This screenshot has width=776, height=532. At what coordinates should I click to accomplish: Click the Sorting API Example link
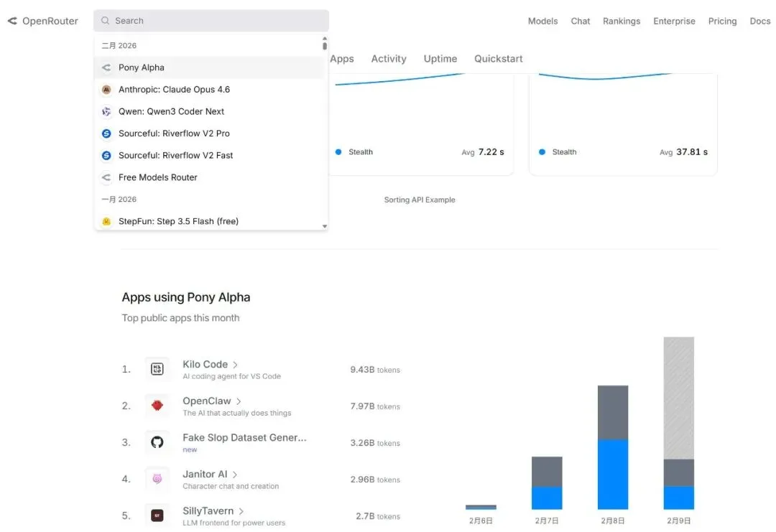(420, 200)
